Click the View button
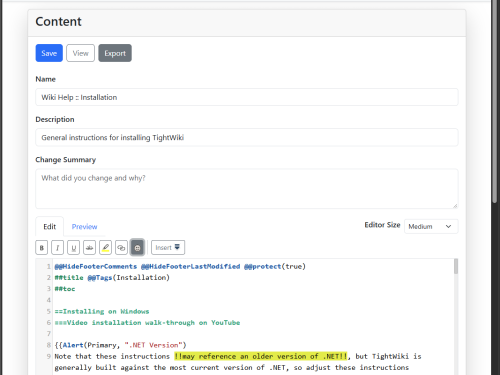 coord(80,53)
